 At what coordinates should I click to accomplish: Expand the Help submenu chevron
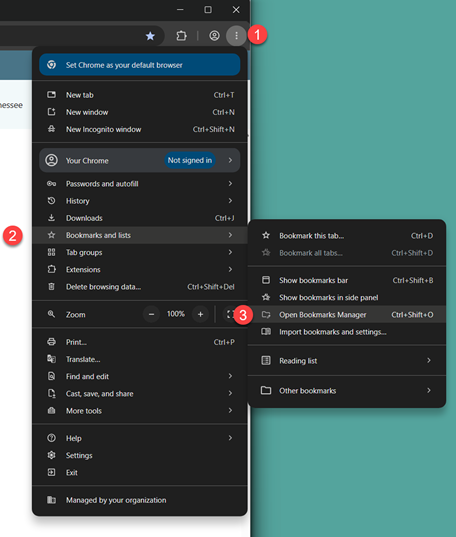tap(230, 438)
